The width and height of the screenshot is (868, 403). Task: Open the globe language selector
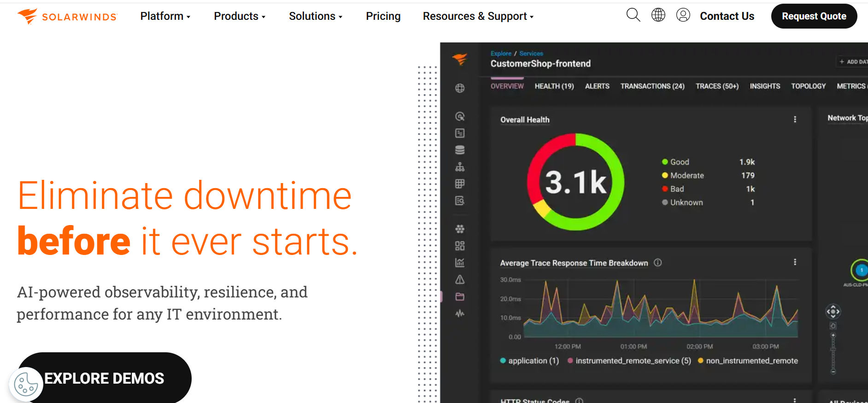658,15
